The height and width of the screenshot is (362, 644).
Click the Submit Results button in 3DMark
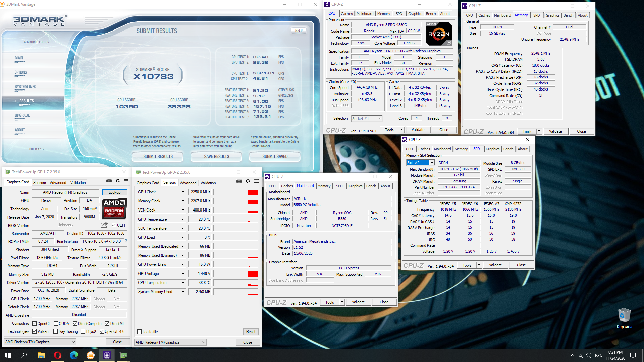pos(158,156)
